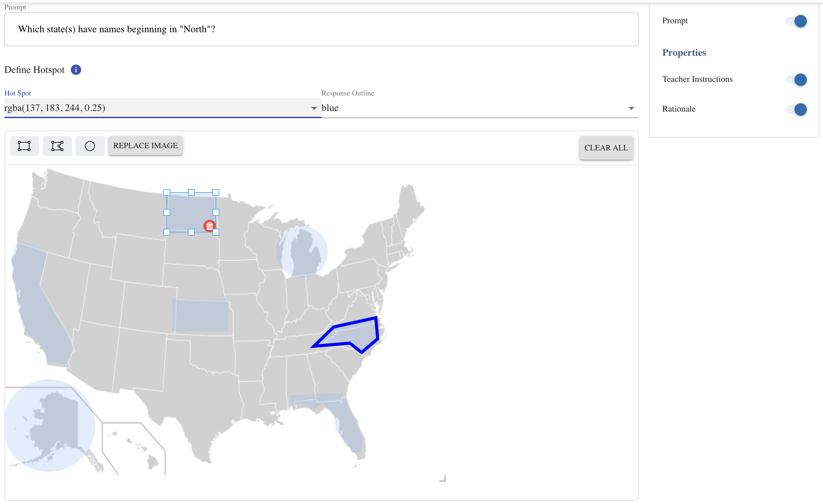Viewport: 823px width, 504px height.
Task: Click top-left resize handle of selected hotspot
Action: (167, 192)
